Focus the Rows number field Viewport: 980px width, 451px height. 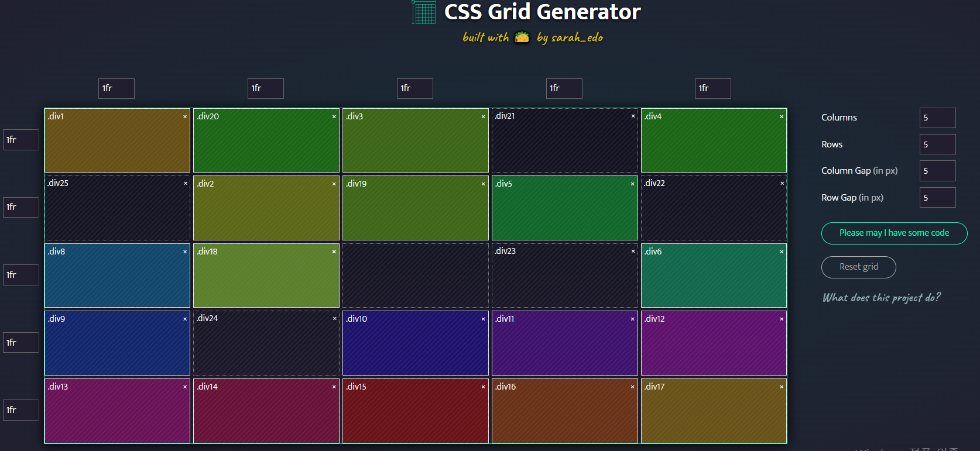937,144
